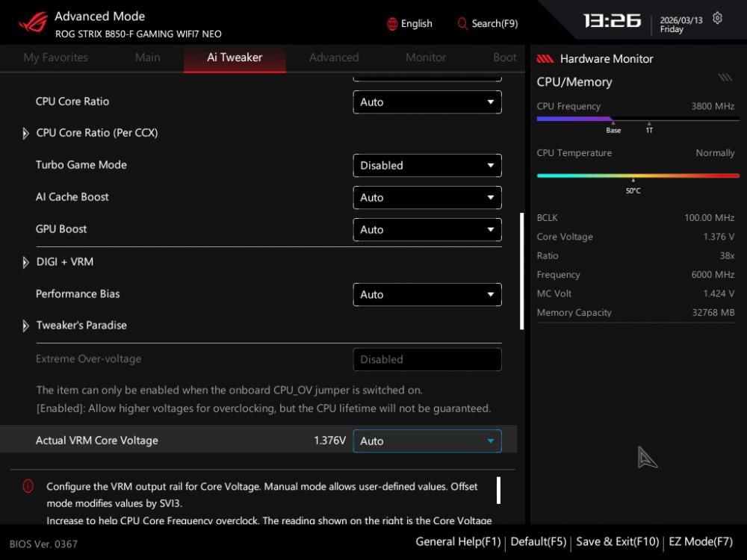Click the ROG logo icon
This screenshot has height=560, width=747.
tap(32, 22)
